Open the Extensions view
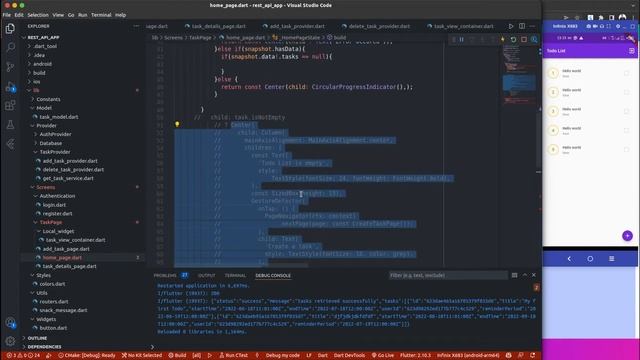This screenshot has width=640, height=360. [10, 105]
